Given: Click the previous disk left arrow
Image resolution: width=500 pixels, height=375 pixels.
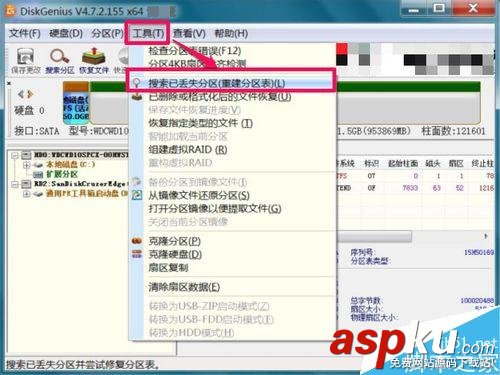Looking at the screenshot, I should 21,94.
